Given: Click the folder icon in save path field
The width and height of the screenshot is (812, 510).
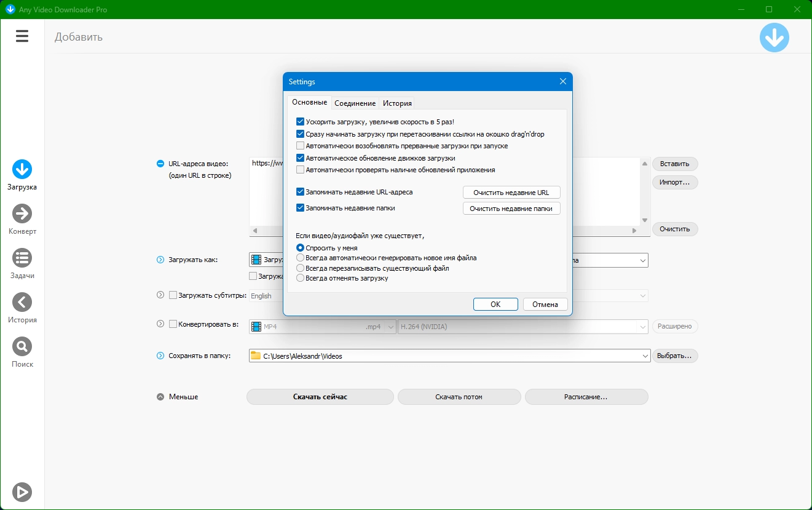Looking at the screenshot, I should point(256,356).
